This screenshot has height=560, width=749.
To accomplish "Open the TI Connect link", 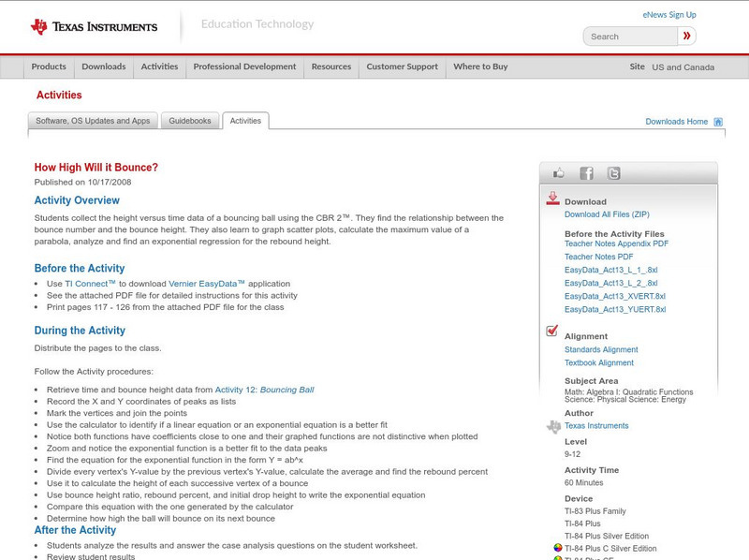I will (90, 284).
